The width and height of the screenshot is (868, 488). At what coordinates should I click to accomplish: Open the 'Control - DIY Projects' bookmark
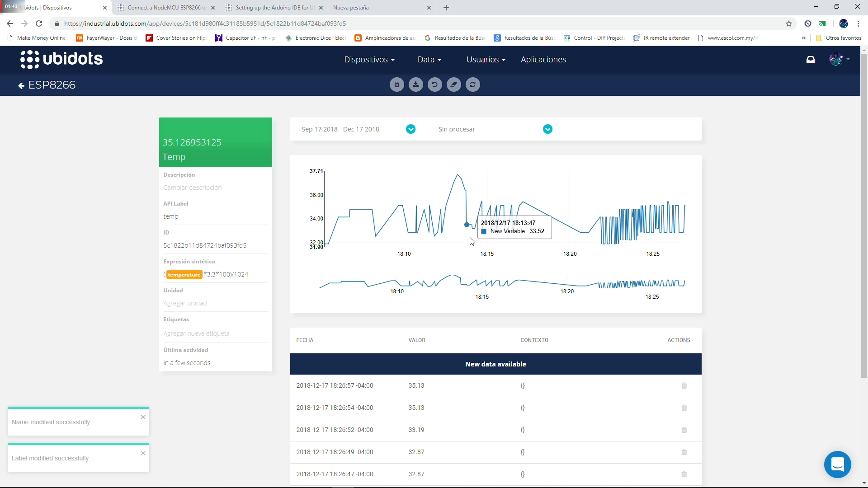coord(594,38)
